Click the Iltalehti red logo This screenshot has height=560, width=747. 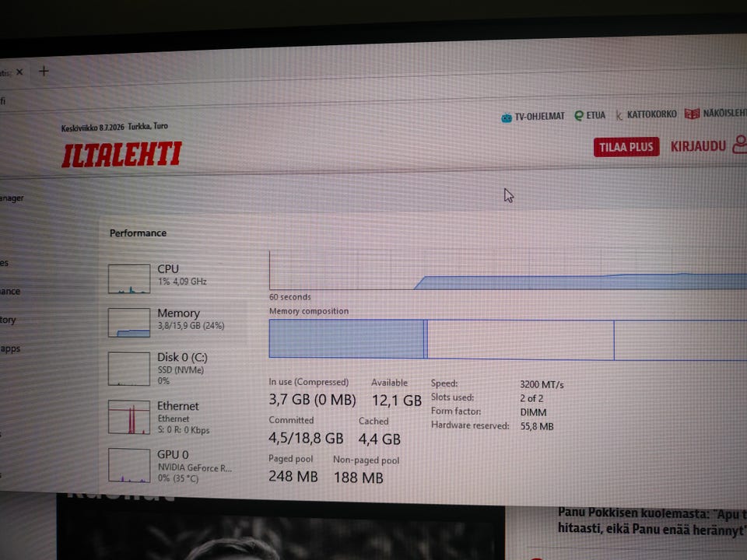click(x=121, y=154)
